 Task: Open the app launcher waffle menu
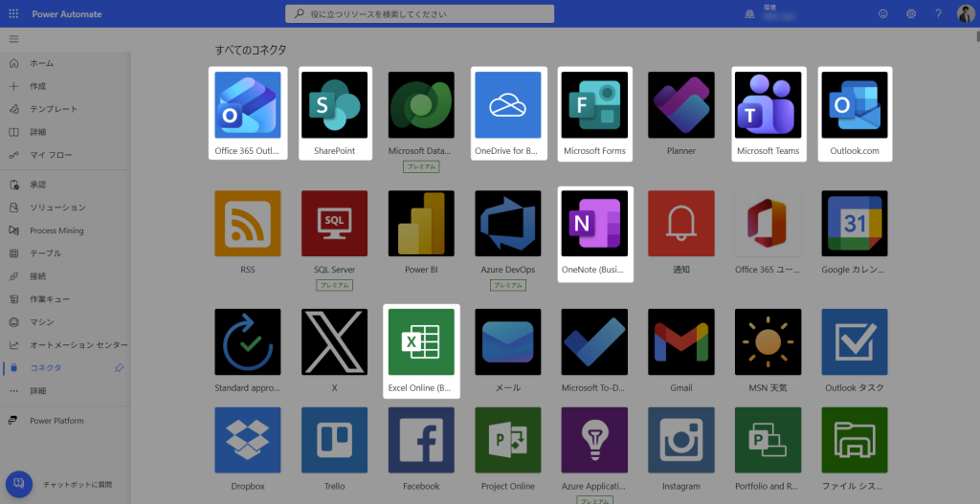point(13,14)
